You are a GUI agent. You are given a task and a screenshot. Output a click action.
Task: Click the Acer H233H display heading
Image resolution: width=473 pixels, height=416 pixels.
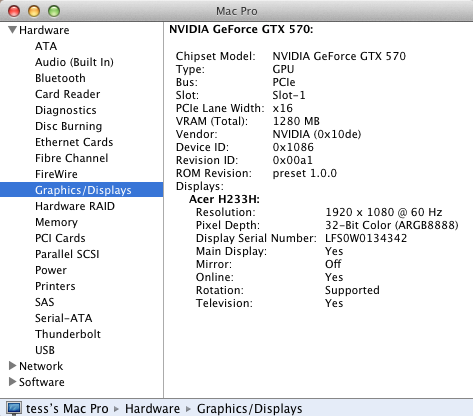click(x=224, y=199)
